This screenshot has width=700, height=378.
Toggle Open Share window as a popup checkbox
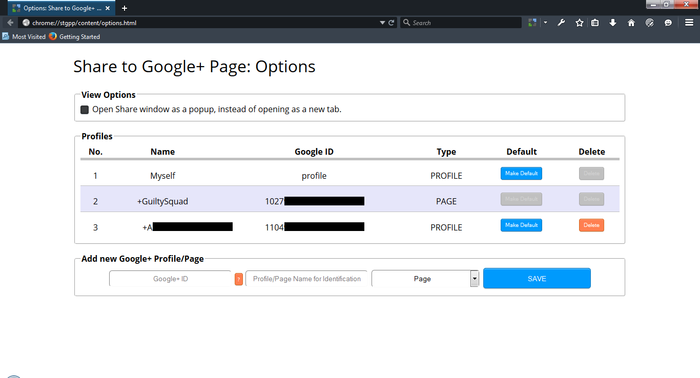pos(84,109)
